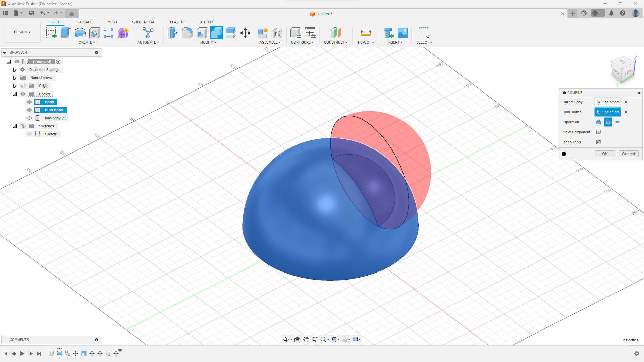
Task: Choose the Join operation
Action: click(x=598, y=122)
